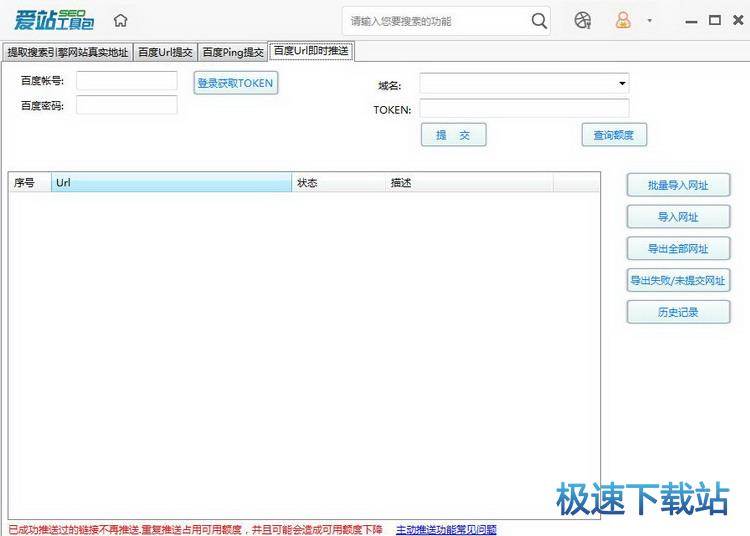Click the 百度帐号 input field

[127, 80]
